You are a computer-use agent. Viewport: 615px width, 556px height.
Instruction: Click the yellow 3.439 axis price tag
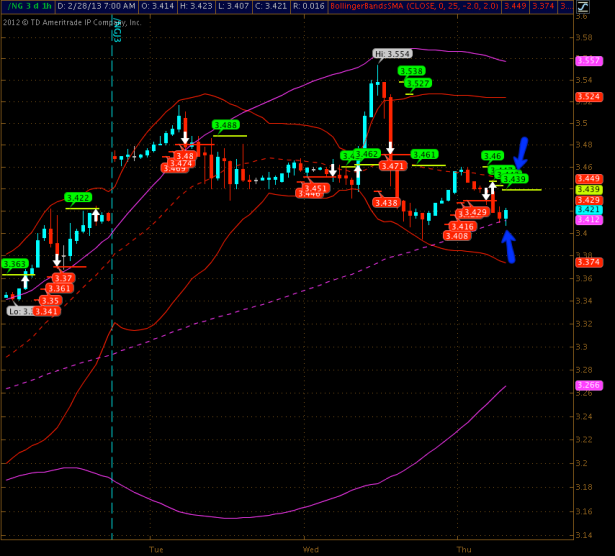[589, 189]
